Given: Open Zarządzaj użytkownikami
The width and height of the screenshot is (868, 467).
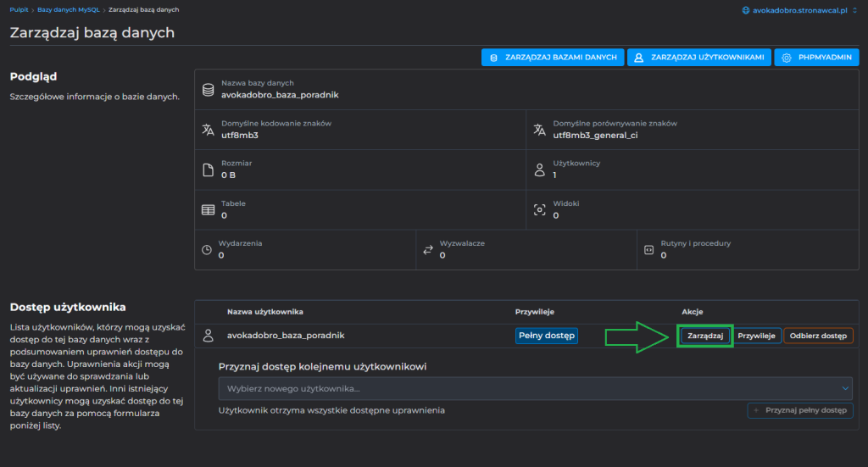Looking at the screenshot, I should 699,58.
